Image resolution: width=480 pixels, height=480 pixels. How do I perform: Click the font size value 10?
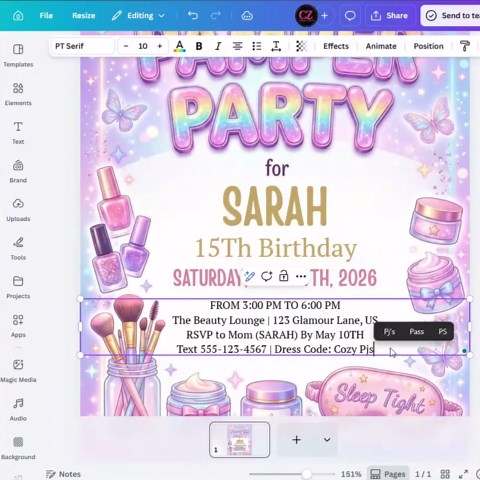coord(143,46)
